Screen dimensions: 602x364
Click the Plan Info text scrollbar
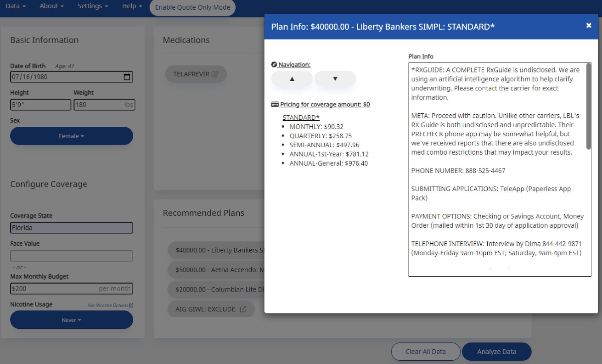588,106
